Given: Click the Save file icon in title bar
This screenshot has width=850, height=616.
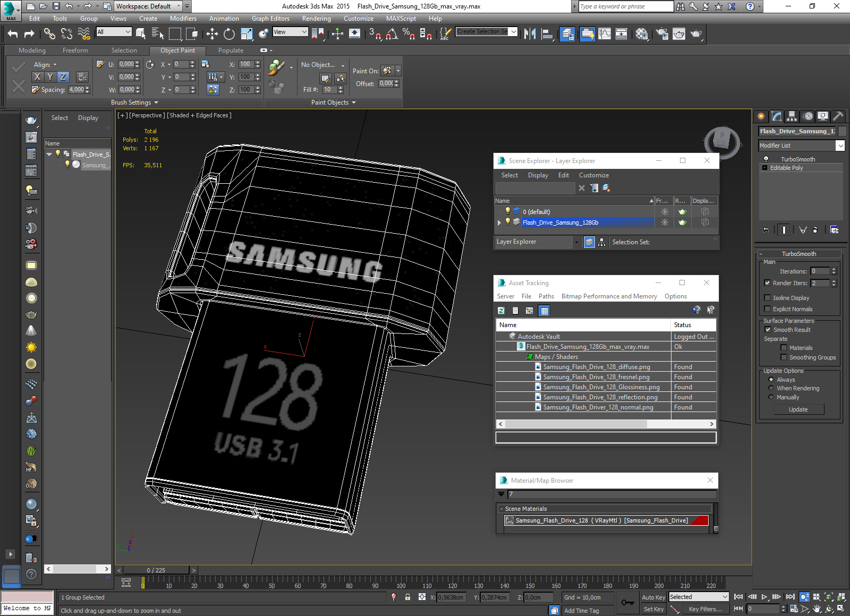Looking at the screenshot, I should 56,6.
